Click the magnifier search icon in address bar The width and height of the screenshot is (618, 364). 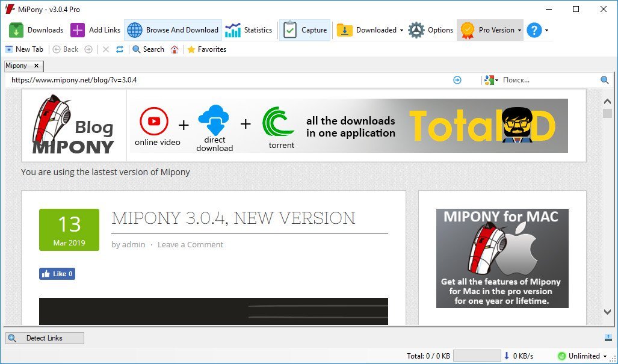point(605,81)
